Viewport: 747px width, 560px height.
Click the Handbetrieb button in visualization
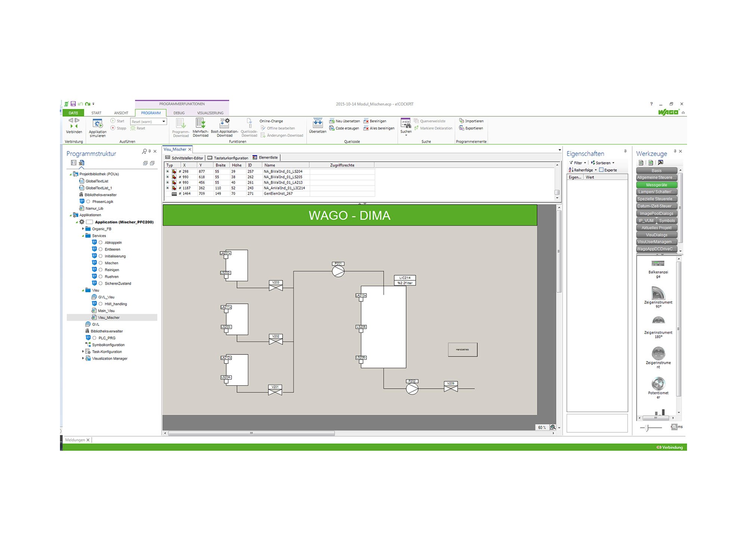point(462,349)
